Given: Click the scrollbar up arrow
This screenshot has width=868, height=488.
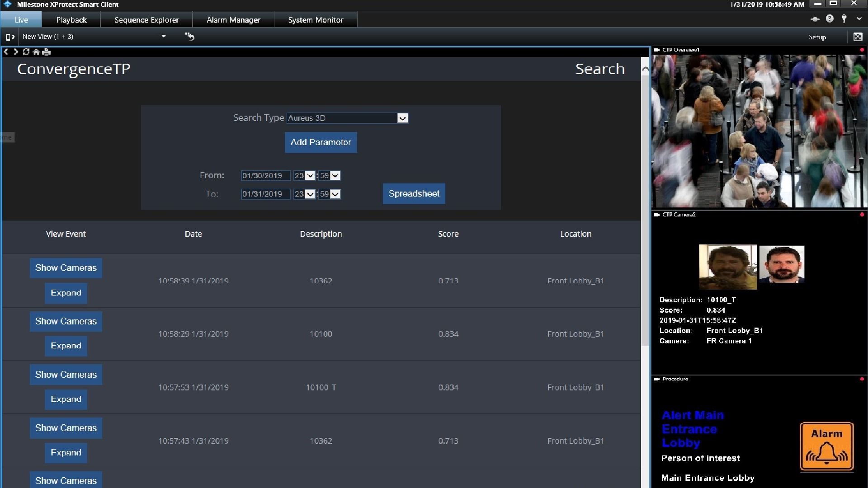Looking at the screenshot, I should [x=645, y=69].
